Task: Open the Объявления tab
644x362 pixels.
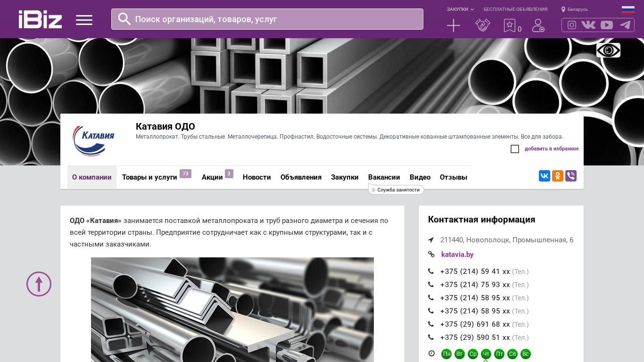Action: tap(301, 177)
